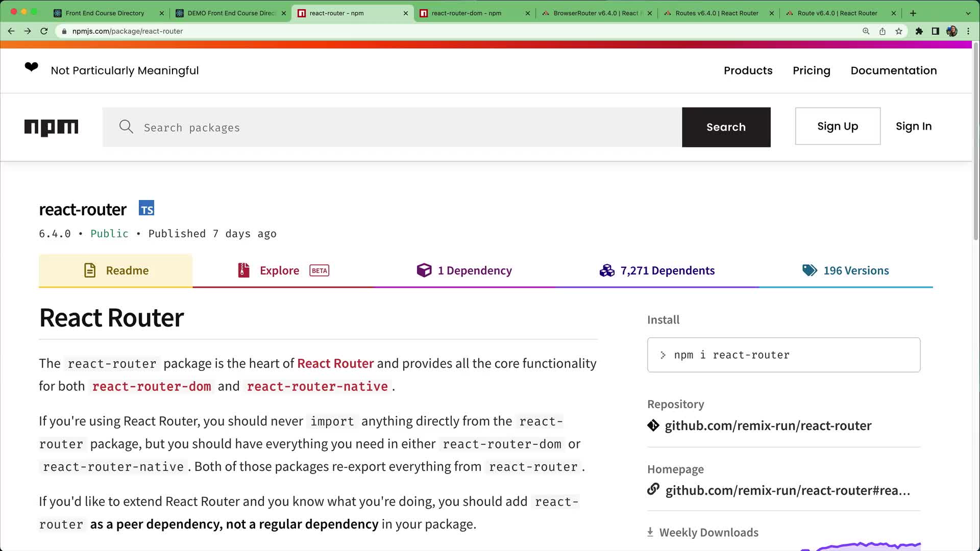Viewport: 980px width, 551px height.
Task: Reload the page with refresh icon
Action: click(44, 31)
